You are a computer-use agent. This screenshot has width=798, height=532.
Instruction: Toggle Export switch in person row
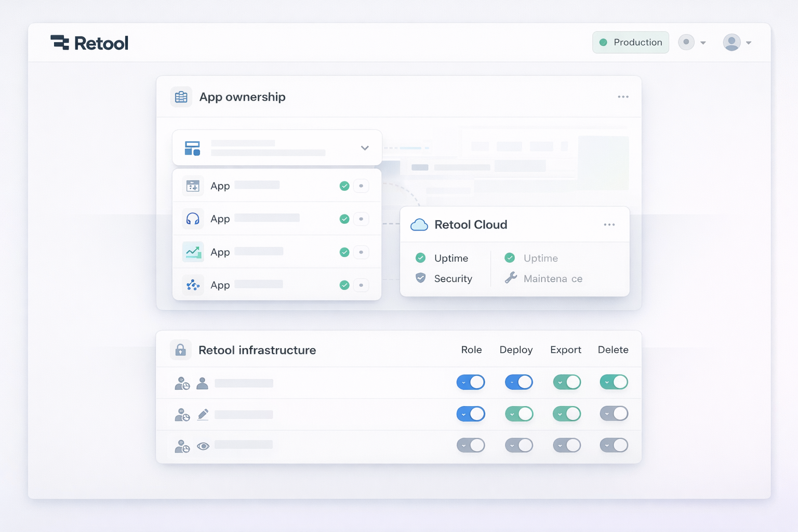pos(567,382)
